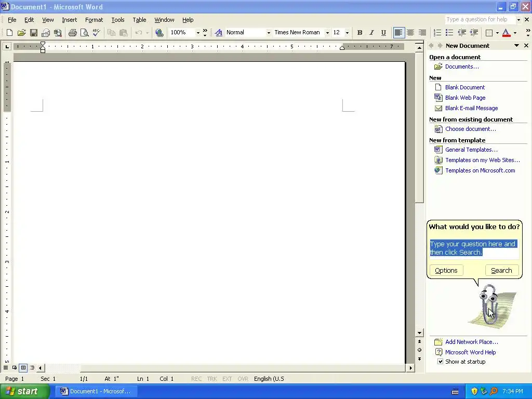This screenshot has height=399, width=532.
Task: Click the New Blank Document toolbar icon
Action: 9,33
